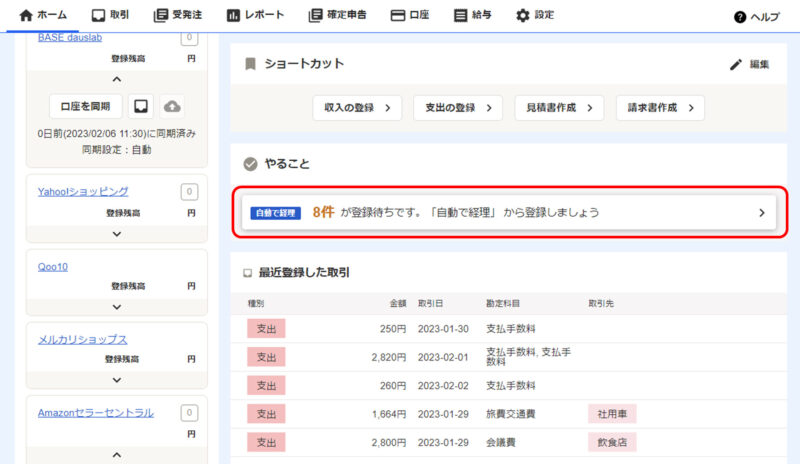This screenshot has height=464, width=800.
Task: Open the 受発注 menu
Action: pyautogui.click(x=178, y=15)
